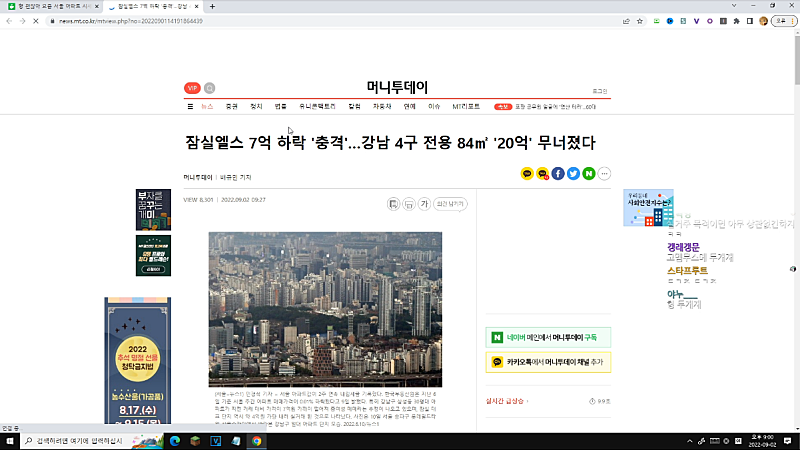Toggle Chrome side panel icon

click(x=750, y=21)
